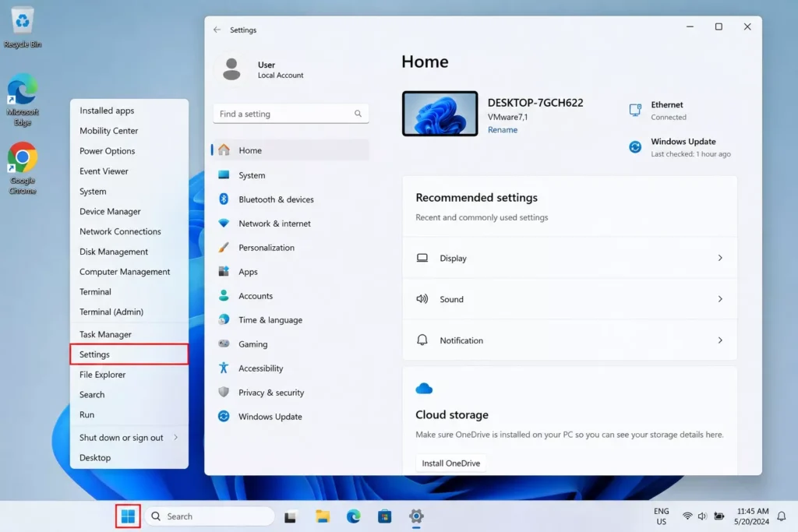Open the Microsoft Edge desktop shortcut
This screenshot has width=798, height=532.
pyautogui.click(x=23, y=100)
